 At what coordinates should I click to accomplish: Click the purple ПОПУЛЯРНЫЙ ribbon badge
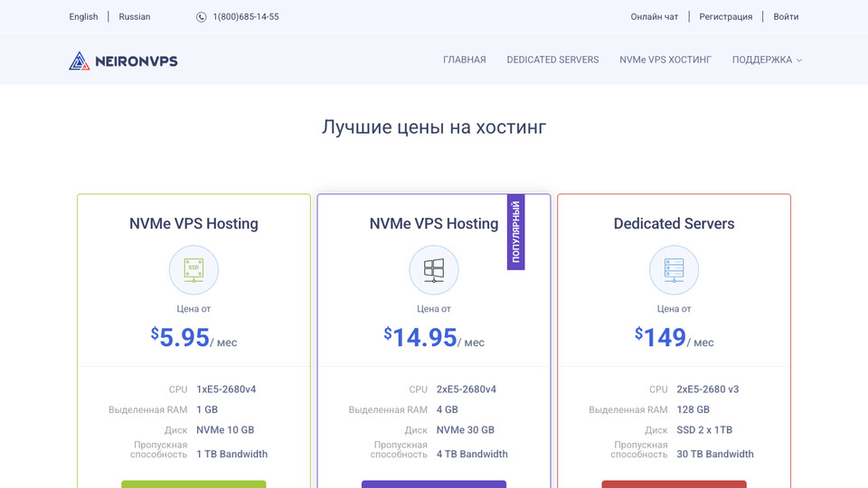pyautogui.click(x=515, y=232)
